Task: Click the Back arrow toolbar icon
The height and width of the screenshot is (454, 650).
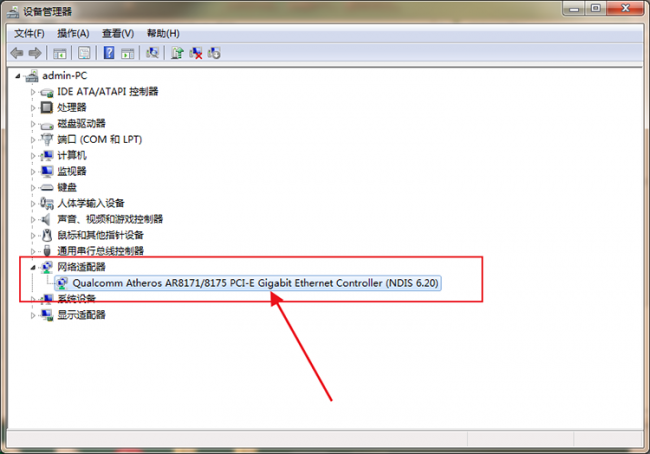Action: (x=17, y=53)
